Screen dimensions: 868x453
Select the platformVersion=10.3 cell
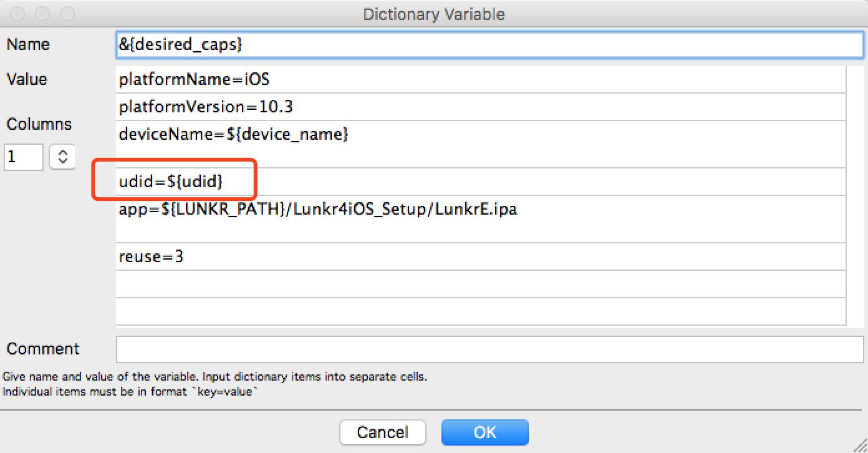[481, 107]
